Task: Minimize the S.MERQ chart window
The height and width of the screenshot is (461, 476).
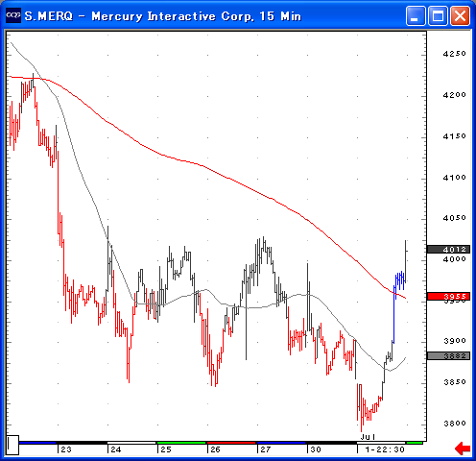Action: point(416,15)
